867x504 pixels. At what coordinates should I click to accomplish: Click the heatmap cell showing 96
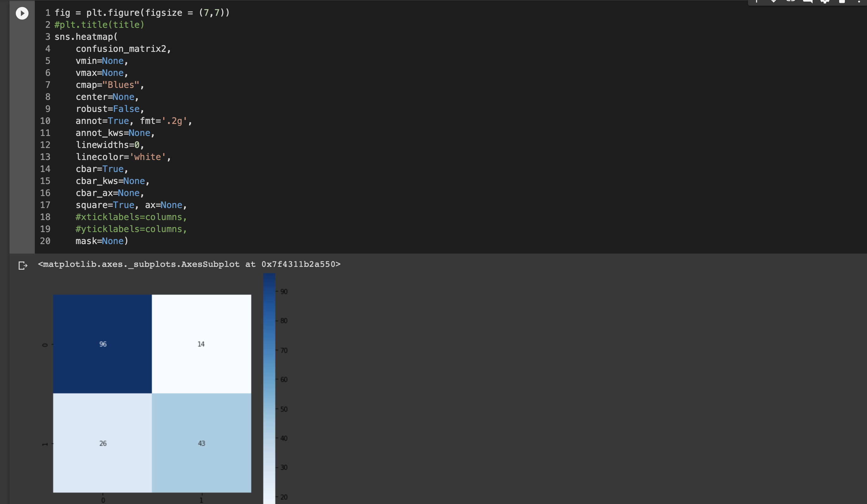(x=103, y=344)
